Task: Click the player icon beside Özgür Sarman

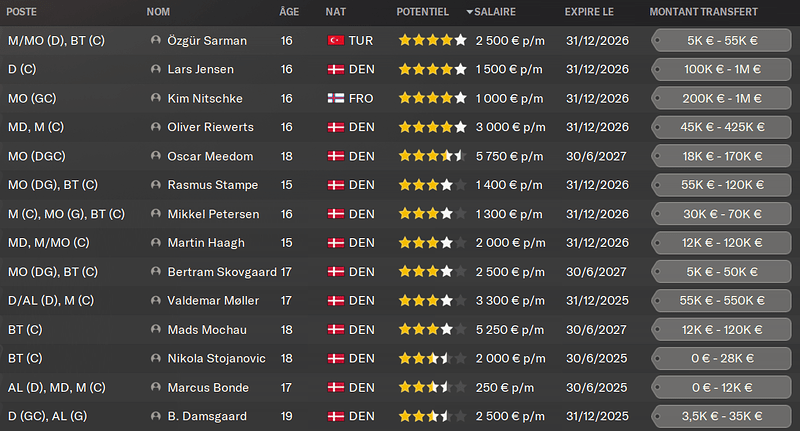Action: click(x=156, y=40)
